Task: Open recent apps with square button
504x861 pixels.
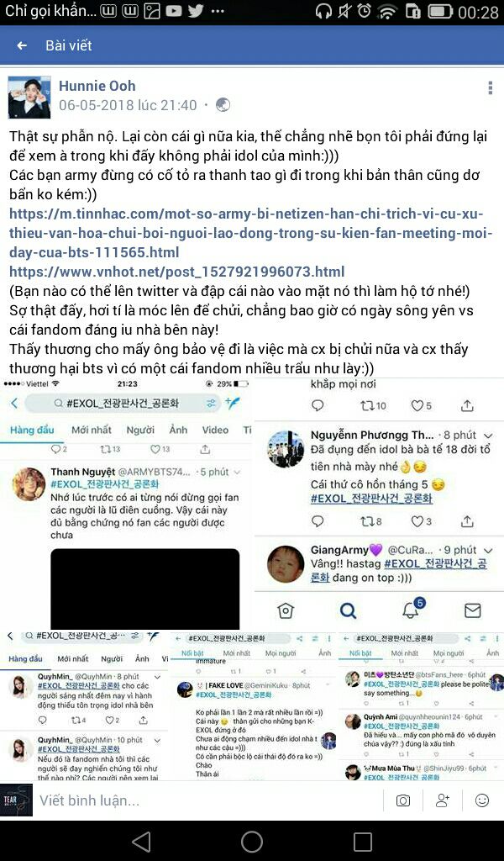Action: pyautogui.click(x=363, y=841)
